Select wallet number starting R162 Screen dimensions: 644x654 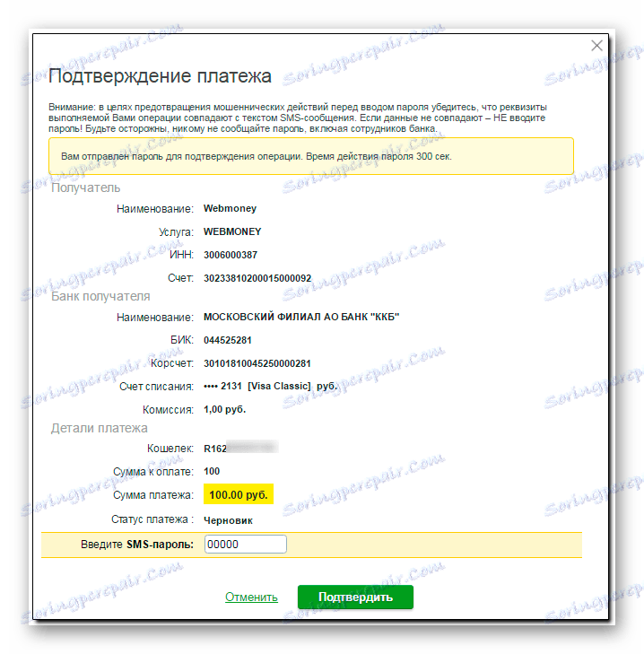pos(240,449)
